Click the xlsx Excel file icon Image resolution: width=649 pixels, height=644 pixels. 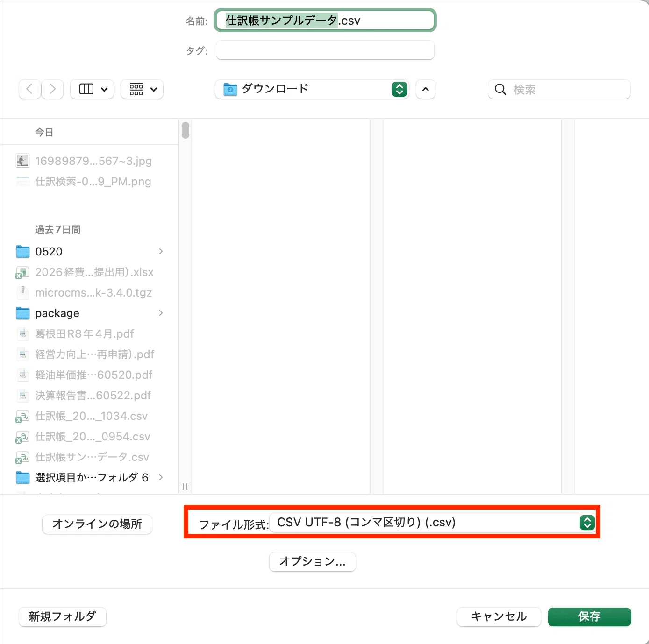(x=22, y=273)
